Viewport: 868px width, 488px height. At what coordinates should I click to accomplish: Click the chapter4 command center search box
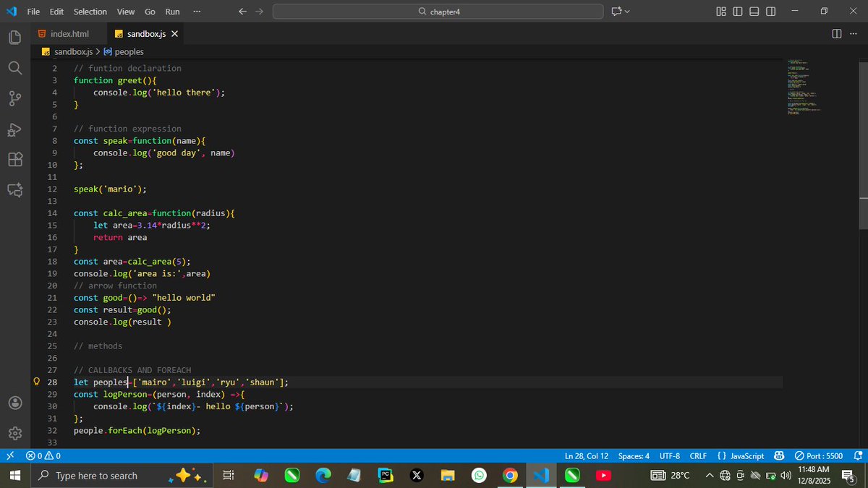coord(437,12)
